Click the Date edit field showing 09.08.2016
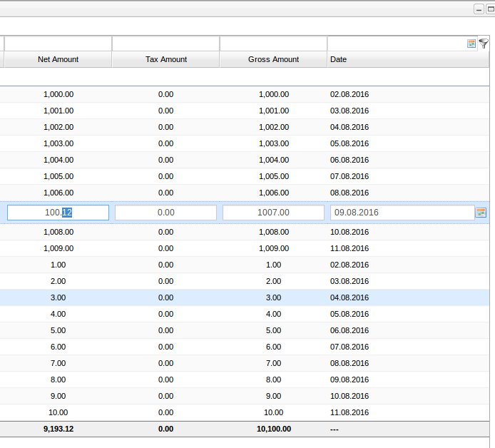Screen dimensions: 495x448 click(x=402, y=213)
